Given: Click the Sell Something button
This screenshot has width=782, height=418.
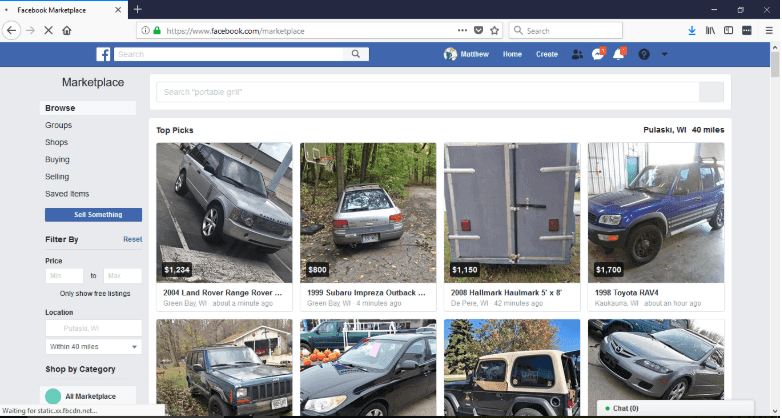Looking at the screenshot, I should 93,214.
